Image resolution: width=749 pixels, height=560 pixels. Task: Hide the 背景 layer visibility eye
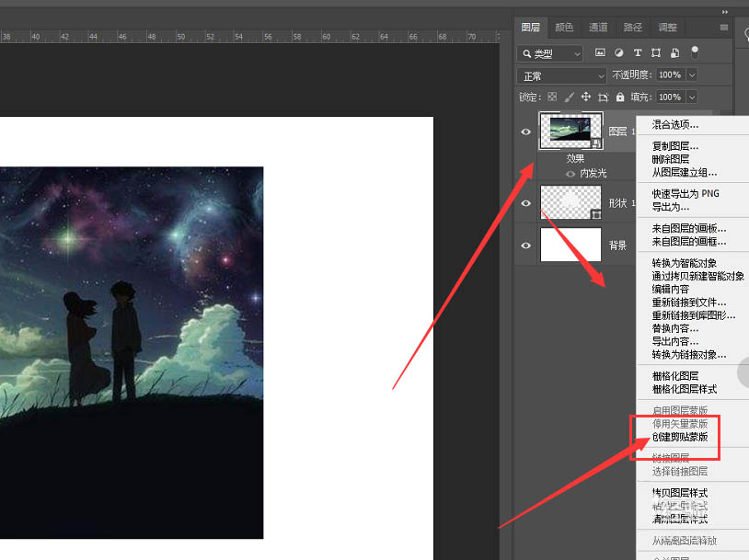coord(525,245)
